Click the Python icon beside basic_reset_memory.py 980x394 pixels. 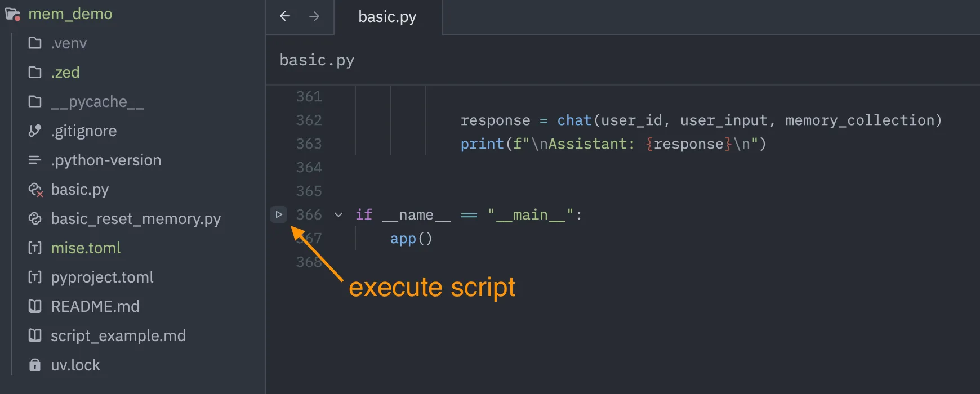point(35,218)
